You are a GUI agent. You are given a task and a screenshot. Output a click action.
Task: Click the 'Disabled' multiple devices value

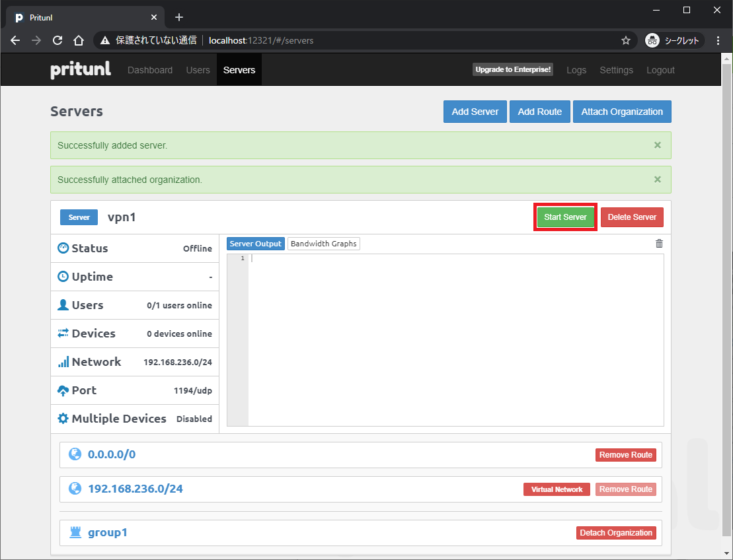[194, 419]
